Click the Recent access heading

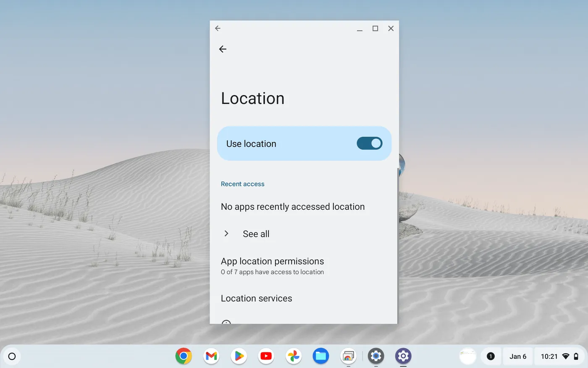click(x=243, y=184)
